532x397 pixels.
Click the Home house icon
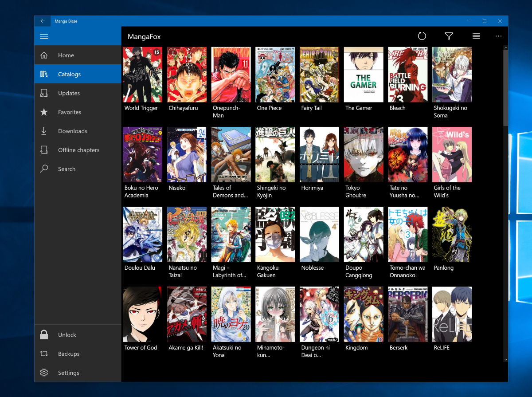[x=44, y=55]
